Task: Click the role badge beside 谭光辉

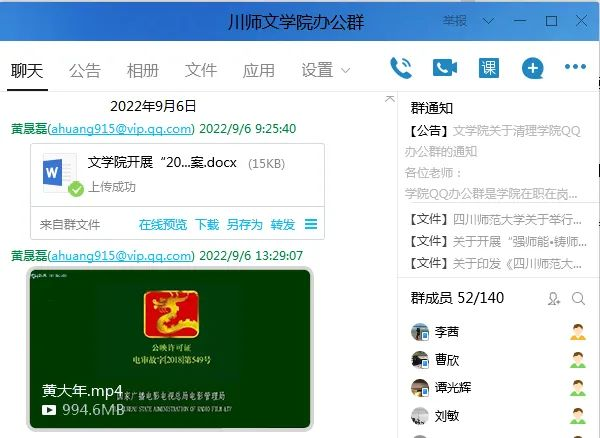Action: [x=578, y=388]
